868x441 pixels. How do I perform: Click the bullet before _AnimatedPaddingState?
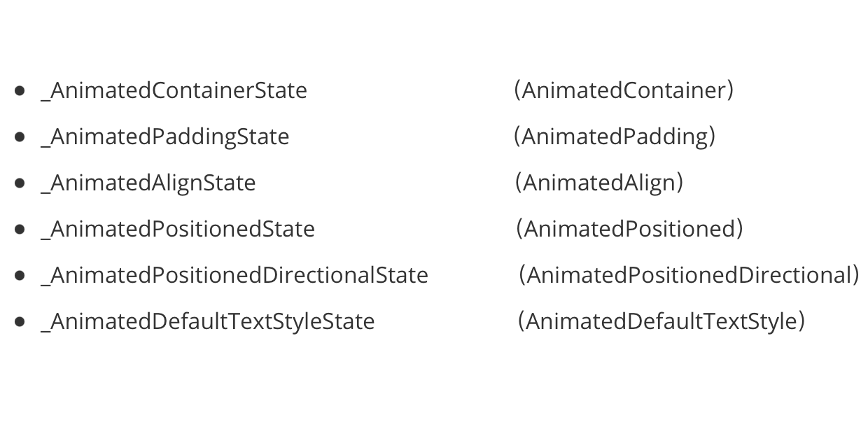tap(20, 136)
